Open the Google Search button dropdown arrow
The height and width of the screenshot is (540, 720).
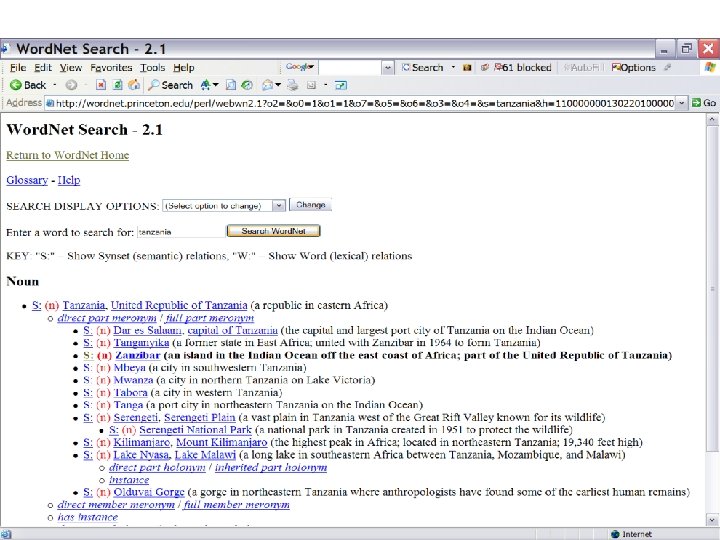click(x=453, y=68)
